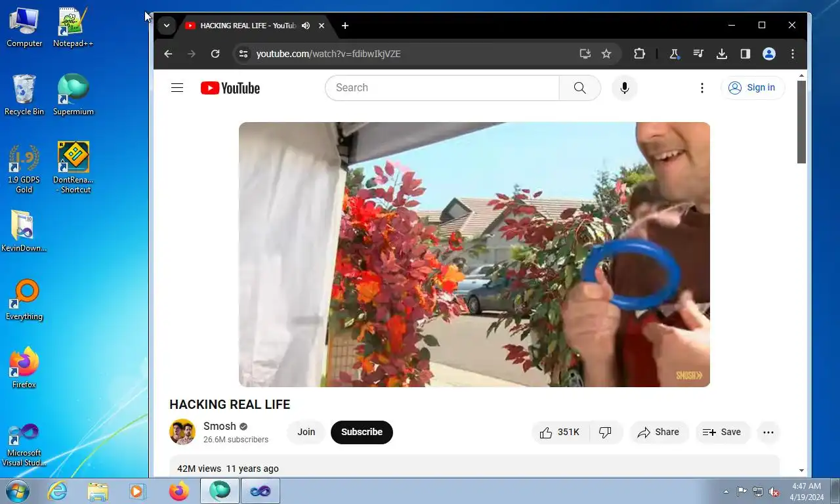The height and width of the screenshot is (504, 840).
Task: Open the Smosh channel name link
Action: pyautogui.click(x=219, y=426)
